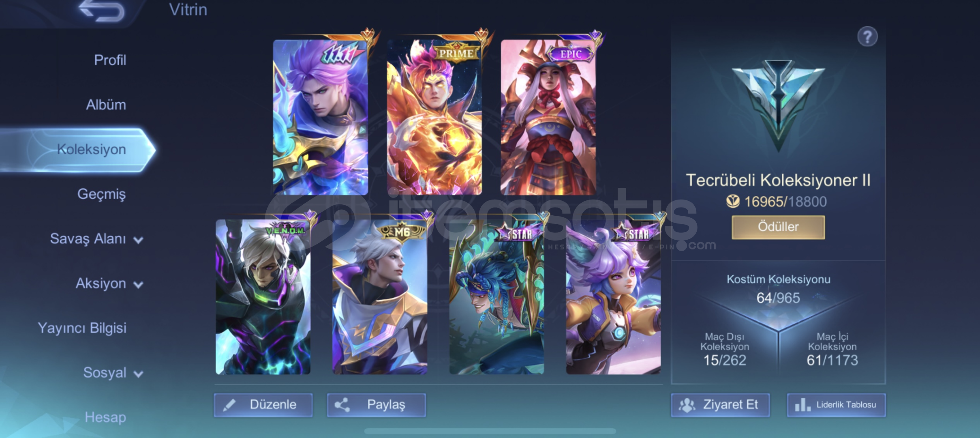Viewport: 980px width, 438px height.
Task: Expand the Savaş Alanı submenu chevron
Action: (138, 240)
